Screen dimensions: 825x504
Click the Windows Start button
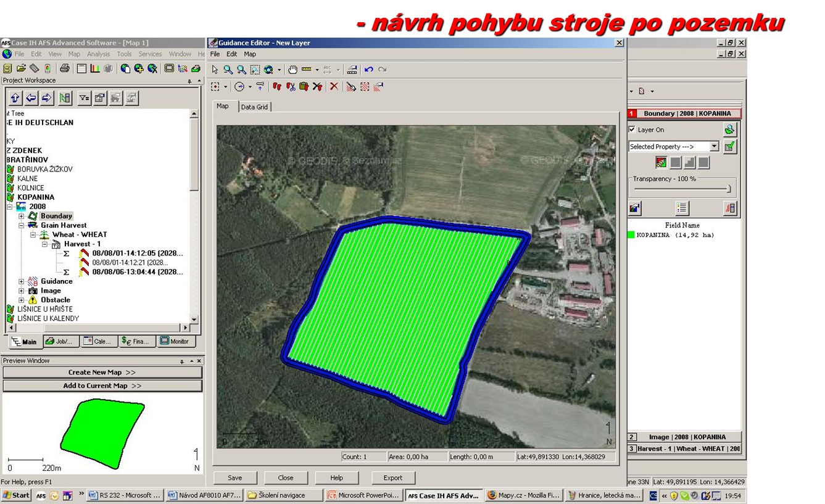coord(16,495)
